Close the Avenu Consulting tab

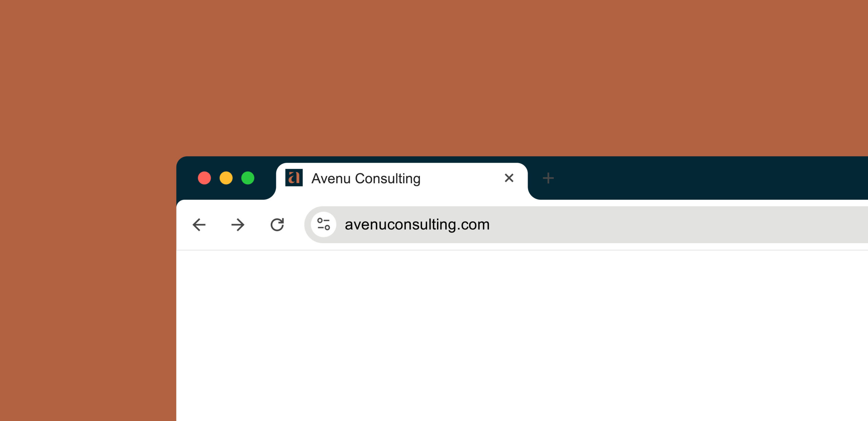pyautogui.click(x=509, y=178)
